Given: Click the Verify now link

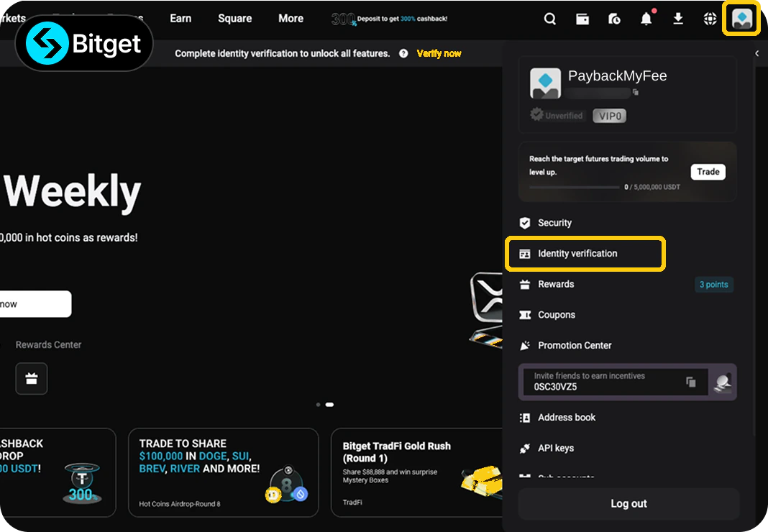Looking at the screenshot, I should point(439,53).
